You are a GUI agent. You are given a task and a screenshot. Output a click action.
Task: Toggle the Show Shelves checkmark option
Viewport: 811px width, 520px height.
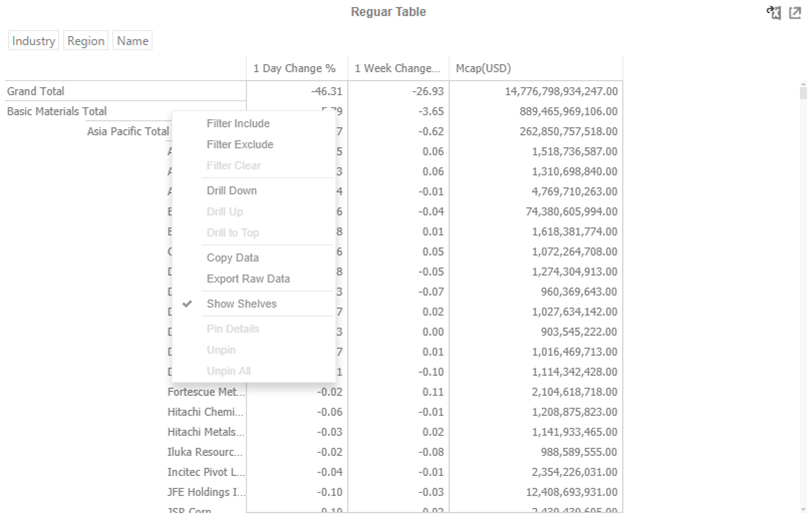click(241, 304)
